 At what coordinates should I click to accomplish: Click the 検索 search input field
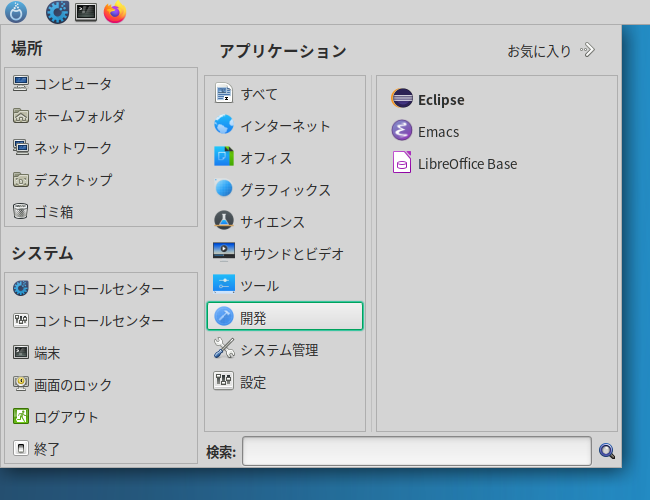tap(417, 451)
